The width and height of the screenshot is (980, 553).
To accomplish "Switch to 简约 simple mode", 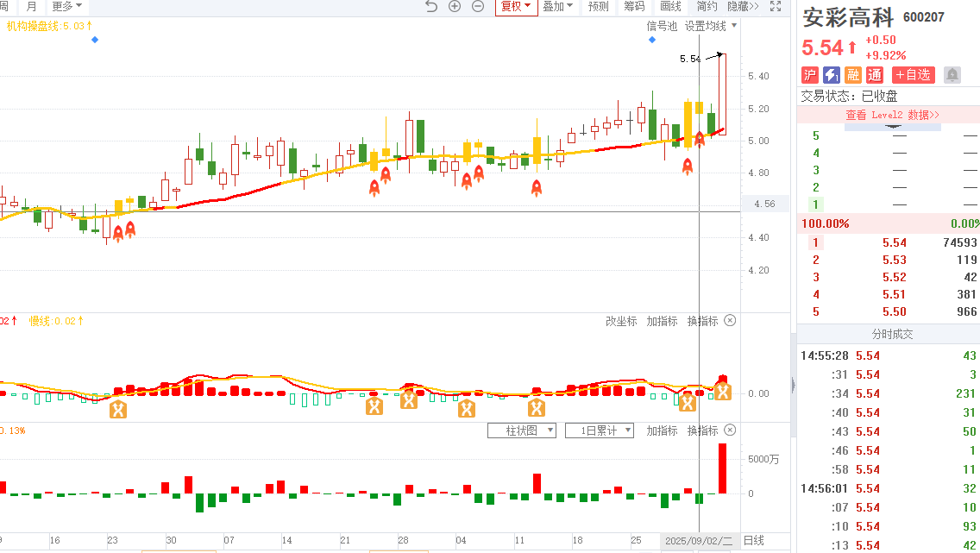I will tap(707, 6).
